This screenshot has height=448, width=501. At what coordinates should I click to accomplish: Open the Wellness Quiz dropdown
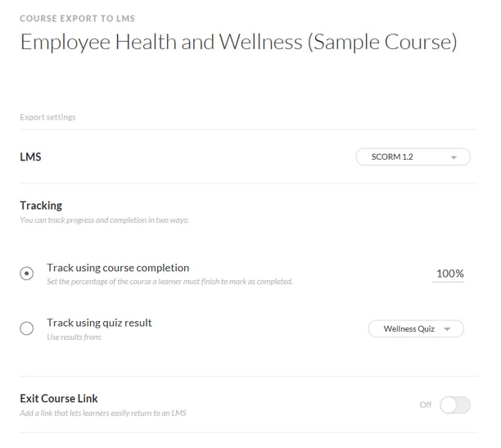click(416, 328)
